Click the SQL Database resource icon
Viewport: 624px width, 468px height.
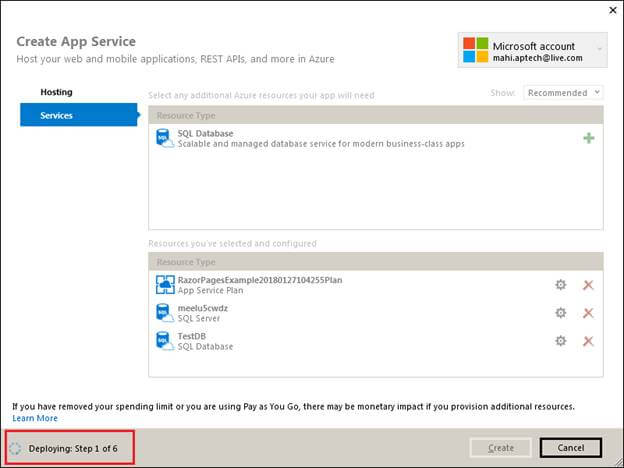click(x=165, y=138)
